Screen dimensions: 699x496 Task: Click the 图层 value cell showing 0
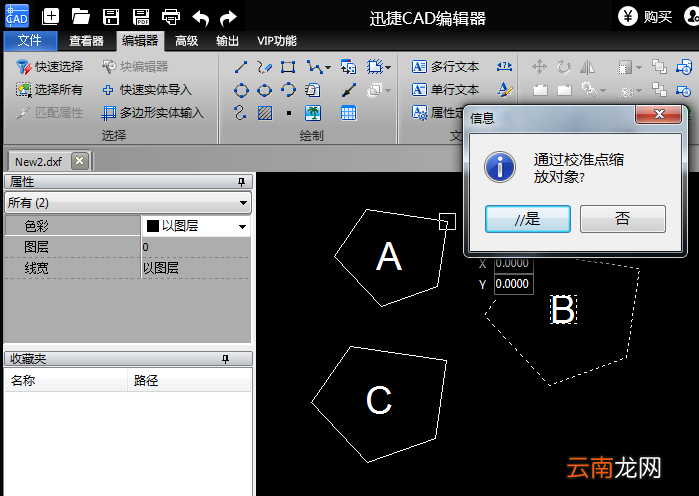[x=196, y=247]
